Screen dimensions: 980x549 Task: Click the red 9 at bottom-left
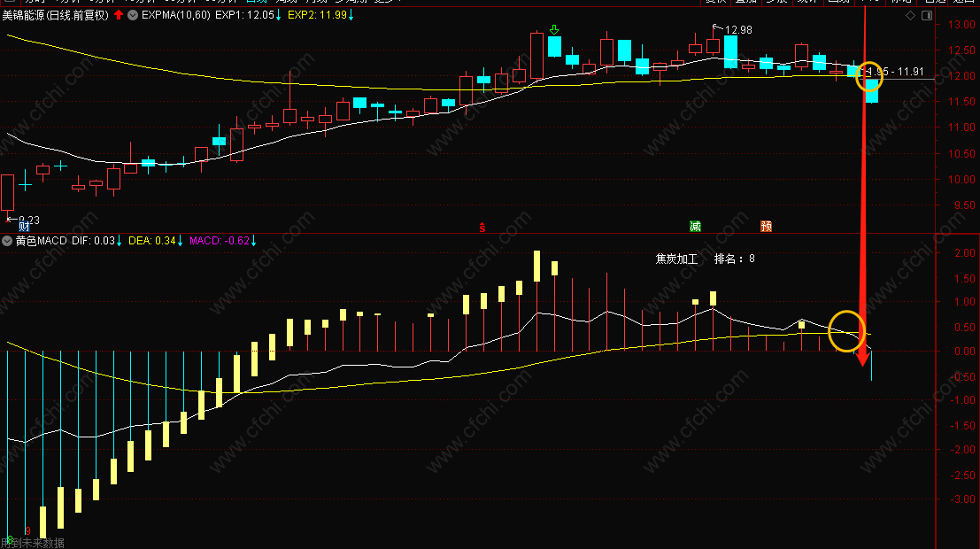[27, 531]
